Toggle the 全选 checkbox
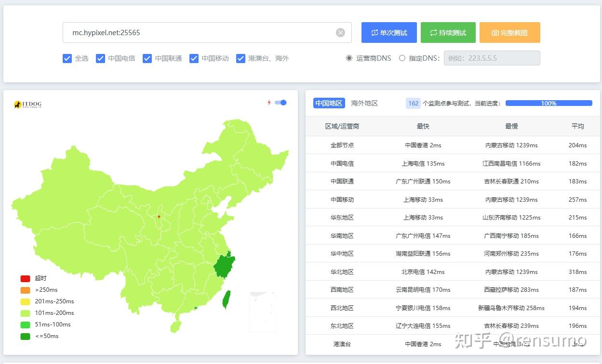 pos(67,58)
